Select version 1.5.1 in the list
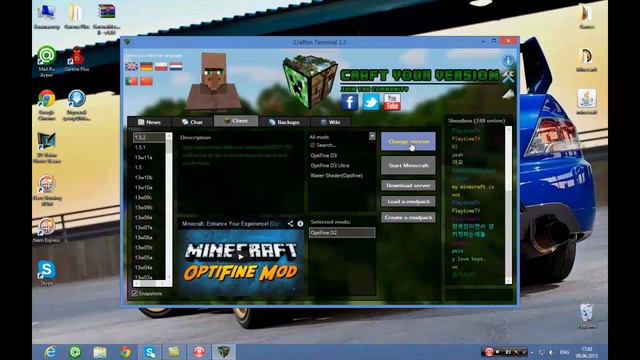This screenshot has width=640, height=360. pyautogui.click(x=149, y=147)
